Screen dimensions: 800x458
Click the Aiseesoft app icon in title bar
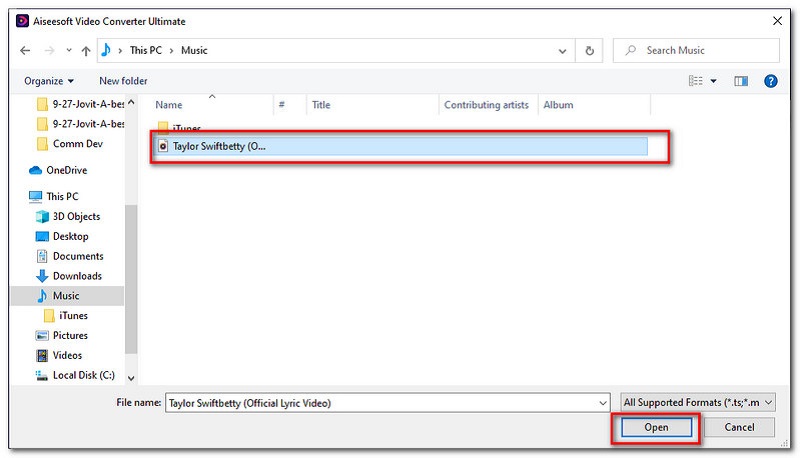pyautogui.click(x=22, y=21)
